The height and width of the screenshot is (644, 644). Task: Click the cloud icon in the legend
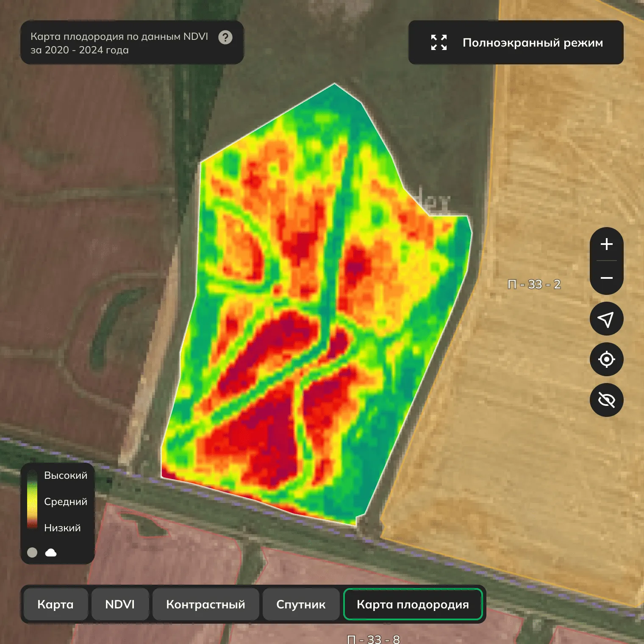pos(51,552)
